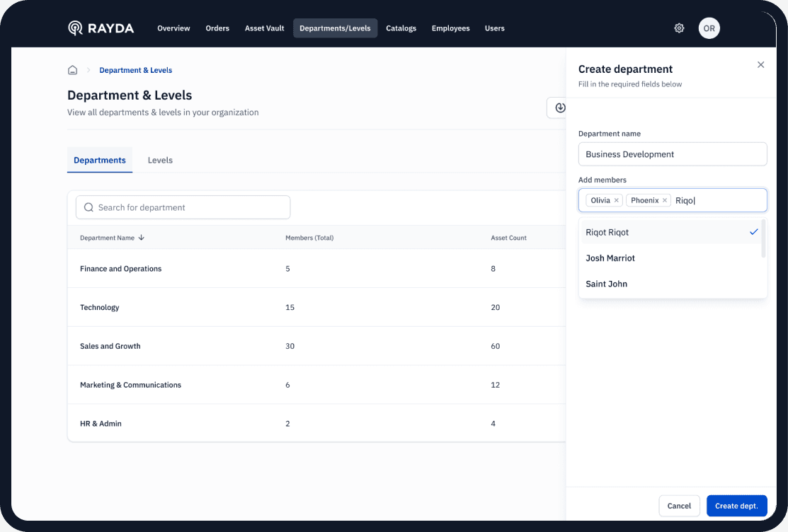Click Sales and Growth's asset count 60

[496, 346]
